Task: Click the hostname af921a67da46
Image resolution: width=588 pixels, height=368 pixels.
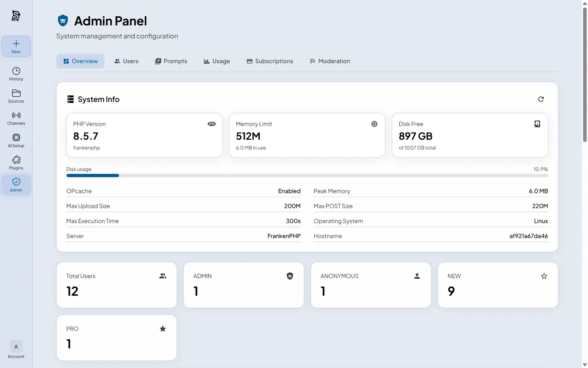Action: [528, 236]
